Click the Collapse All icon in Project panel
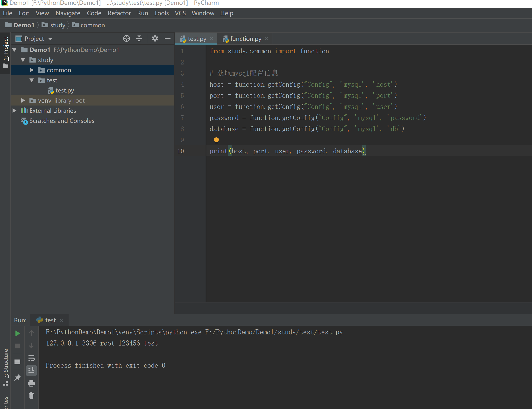532x409 pixels. tap(139, 38)
